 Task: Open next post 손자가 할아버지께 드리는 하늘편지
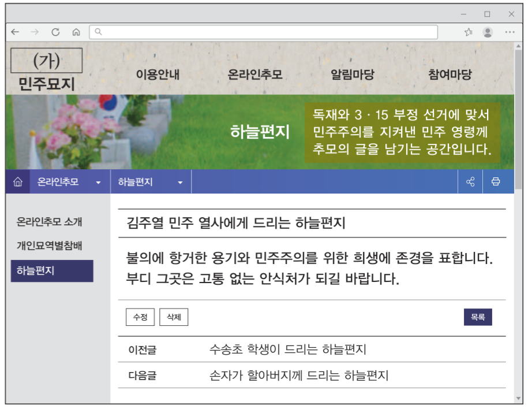299,375
